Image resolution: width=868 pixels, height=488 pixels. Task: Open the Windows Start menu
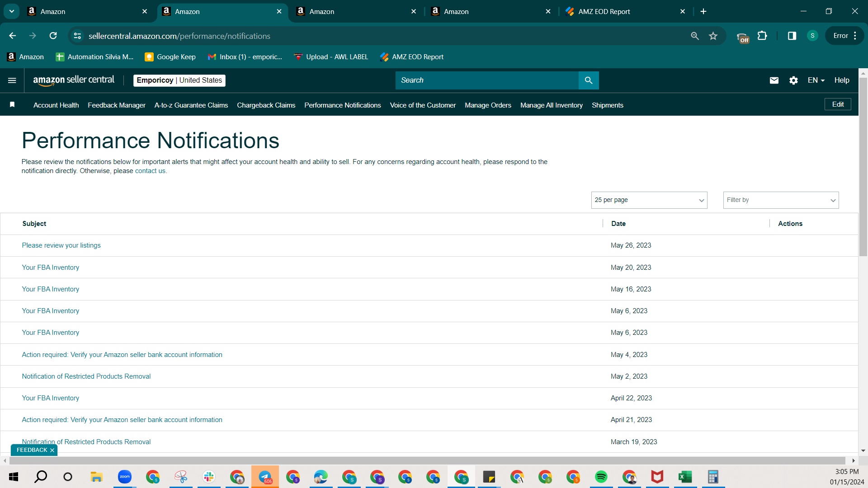[x=14, y=477]
